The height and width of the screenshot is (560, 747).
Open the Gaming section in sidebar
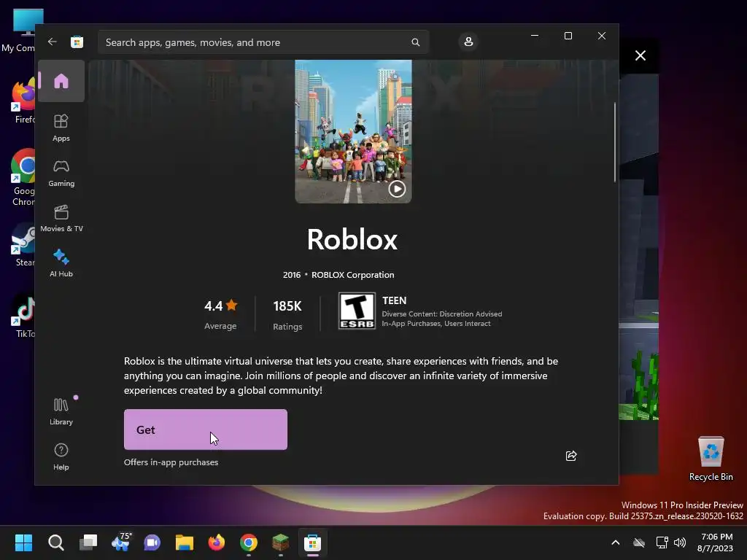61,173
